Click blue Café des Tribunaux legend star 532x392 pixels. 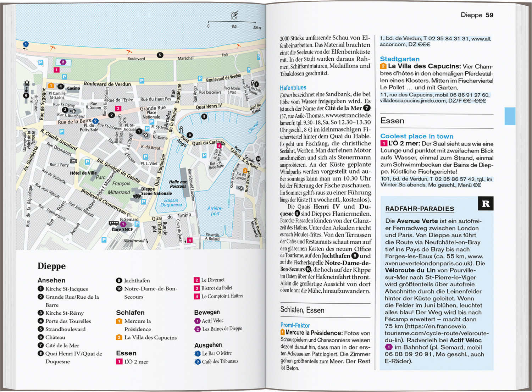198,361
